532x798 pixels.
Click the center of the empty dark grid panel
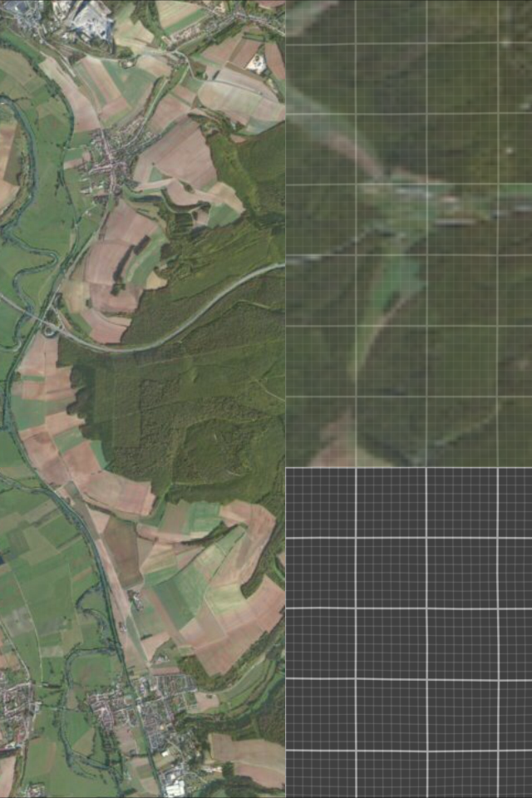click(x=409, y=632)
